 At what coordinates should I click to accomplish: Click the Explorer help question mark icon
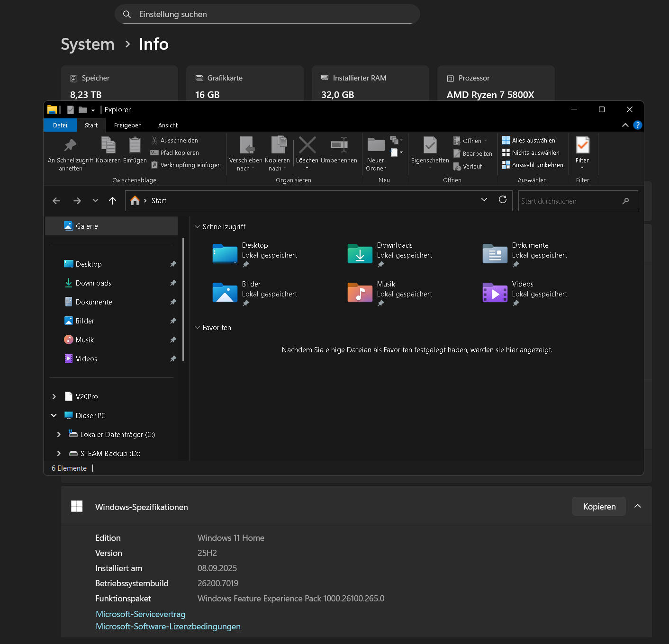pyautogui.click(x=638, y=125)
